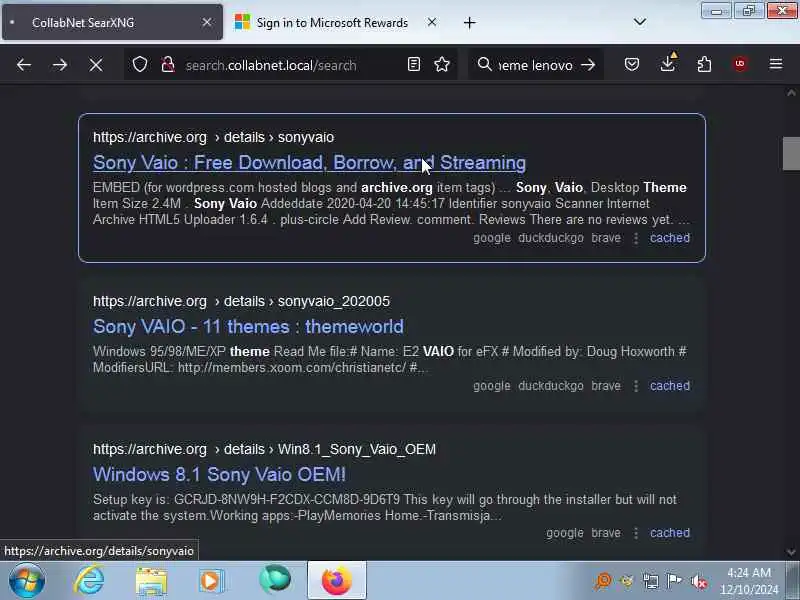Image resolution: width=800 pixels, height=600 pixels.
Task: Click the archive.org › details › sonyvaio URL
Action: pos(213,137)
